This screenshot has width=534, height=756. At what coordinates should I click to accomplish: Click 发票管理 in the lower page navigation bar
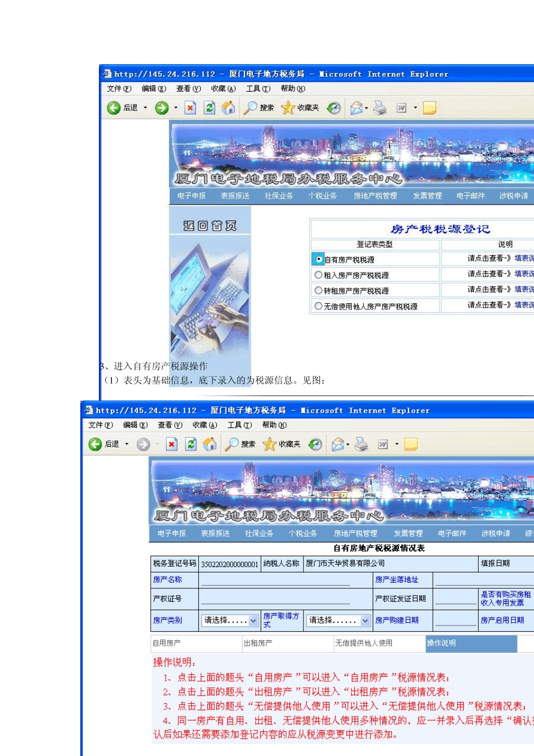[x=408, y=533]
